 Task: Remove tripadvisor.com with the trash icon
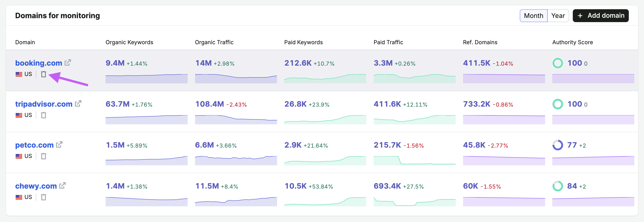(x=44, y=115)
